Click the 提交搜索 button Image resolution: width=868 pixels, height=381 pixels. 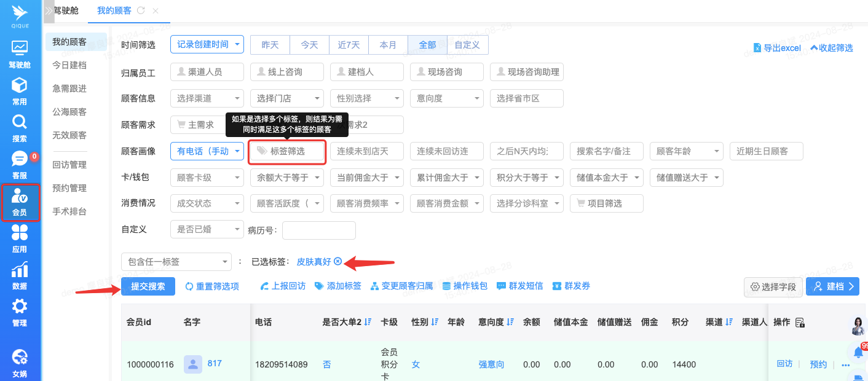pyautogui.click(x=148, y=286)
